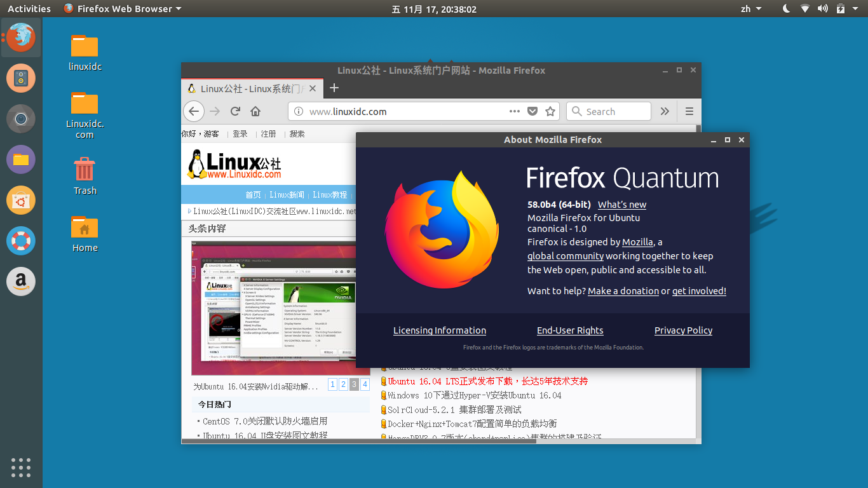Reload the current page in Firefox
The width and height of the screenshot is (868, 488).
tap(235, 111)
